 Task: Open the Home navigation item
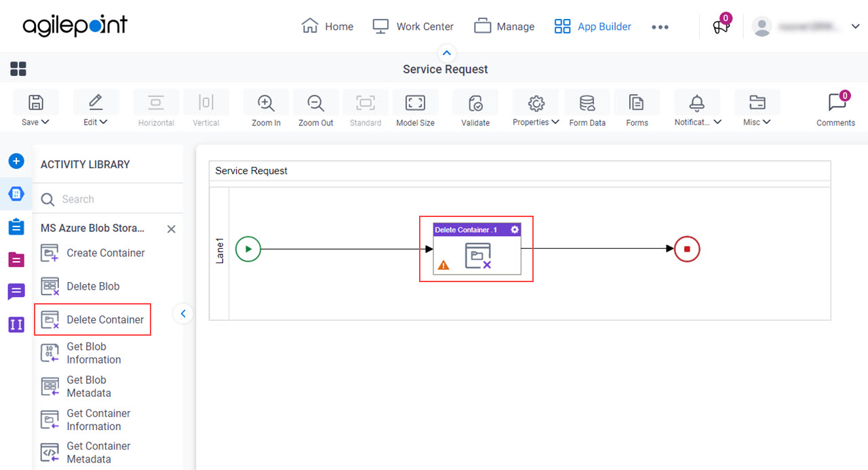328,26
